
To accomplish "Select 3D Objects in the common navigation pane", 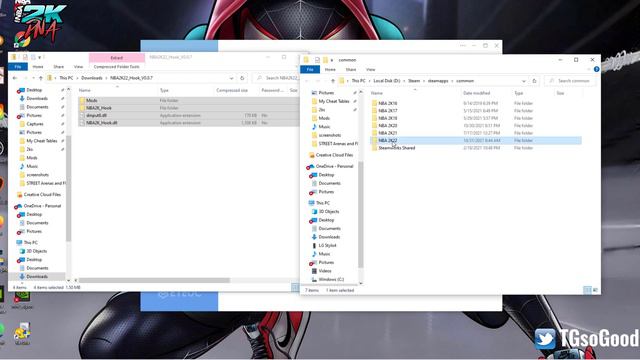I will 329,211.
